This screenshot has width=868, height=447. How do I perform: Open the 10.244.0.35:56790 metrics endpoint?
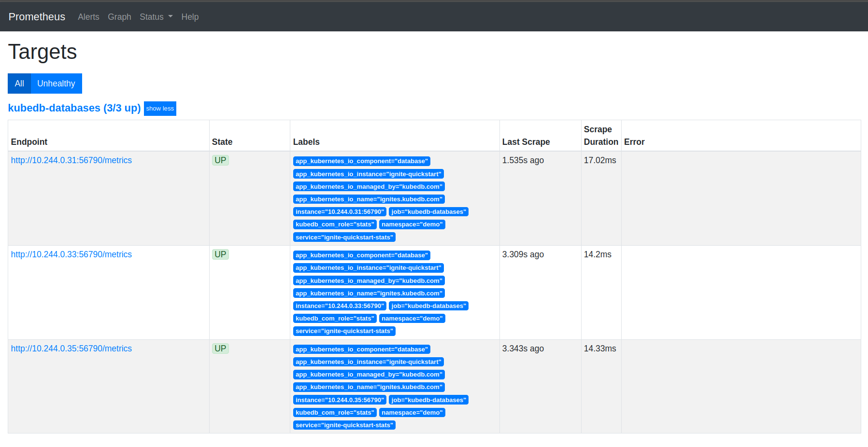coord(71,349)
